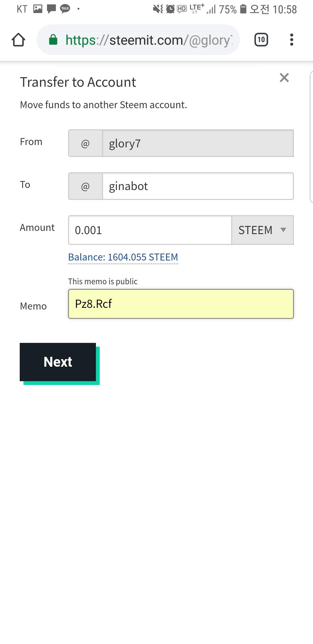The height and width of the screenshot is (644, 313).
Task: Click the yellow Memo field with Pz8.Rcf
Action: click(181, 304)
